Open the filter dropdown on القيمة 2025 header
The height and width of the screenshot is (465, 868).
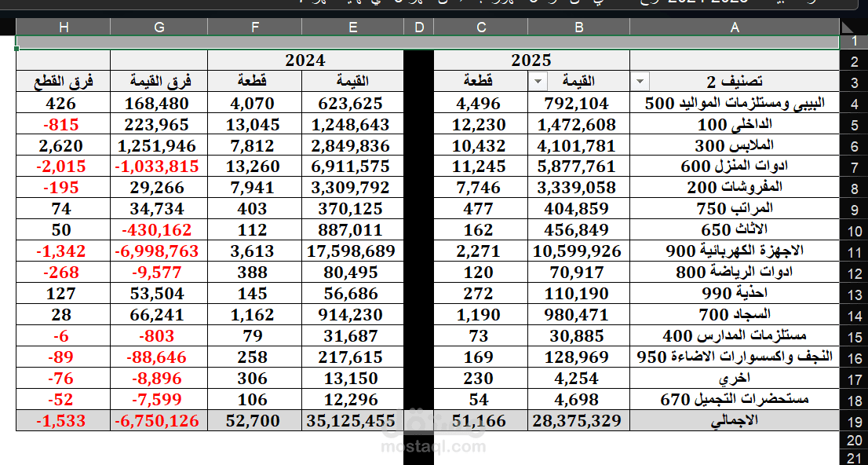click(538, 82)
